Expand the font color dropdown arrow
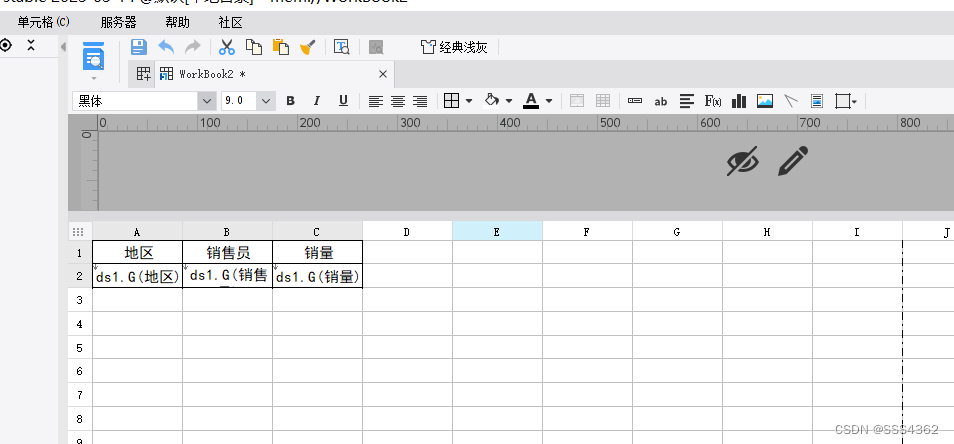The image size is (954, 444). 549,101
